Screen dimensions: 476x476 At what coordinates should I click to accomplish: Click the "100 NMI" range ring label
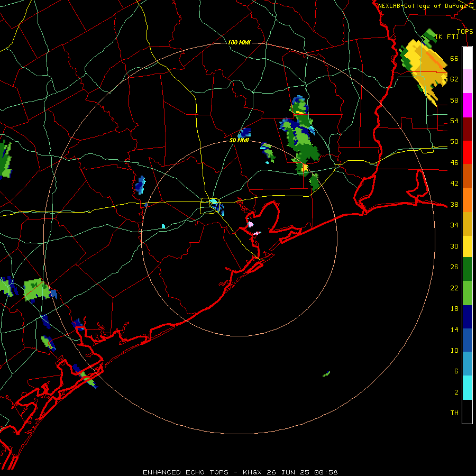239,42
